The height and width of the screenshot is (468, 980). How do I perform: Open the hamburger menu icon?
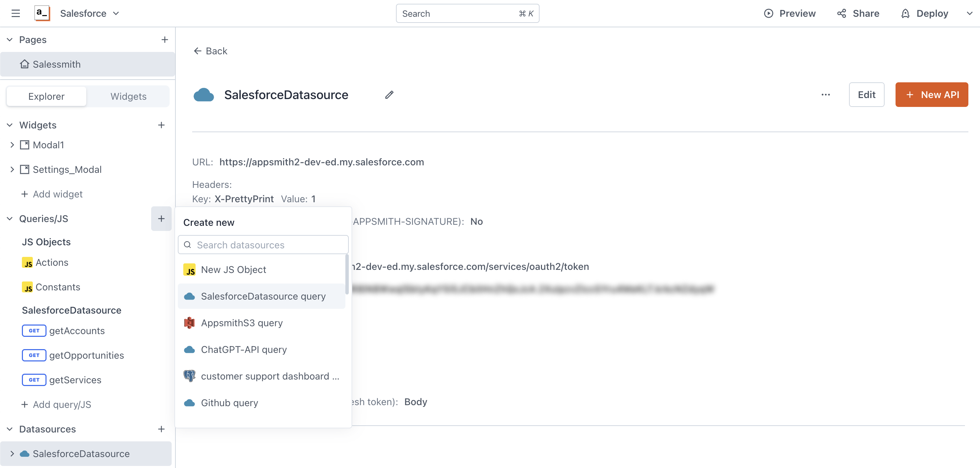pyautogui.click(x=16, y=14)
